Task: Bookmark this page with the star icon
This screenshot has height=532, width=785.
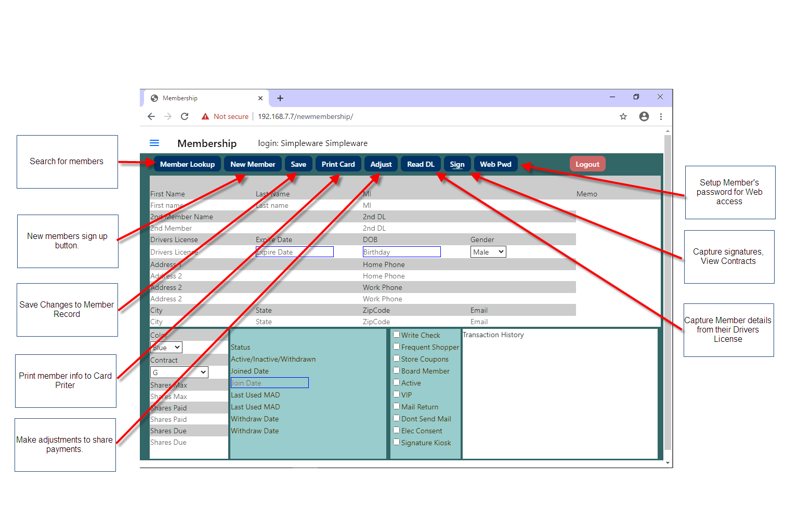Action: tap(623, 116)
